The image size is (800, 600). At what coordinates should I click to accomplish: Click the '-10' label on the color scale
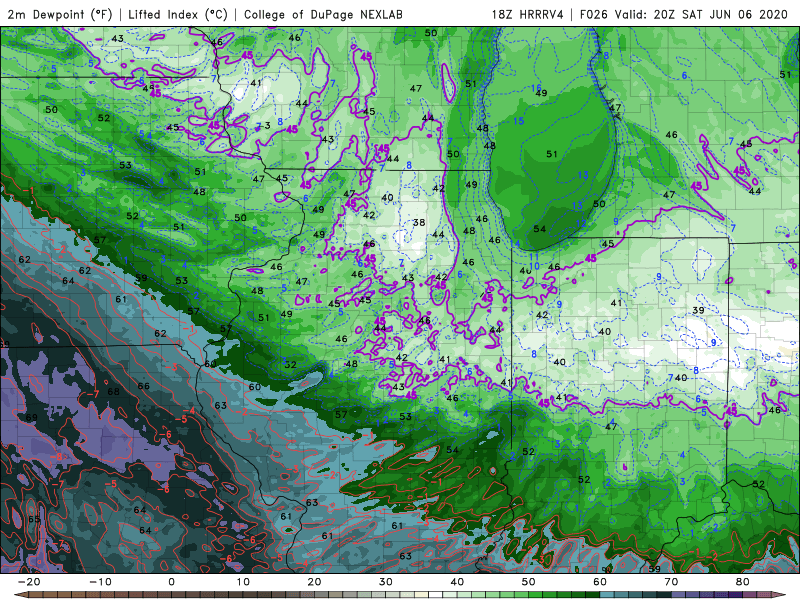(100, 582)
